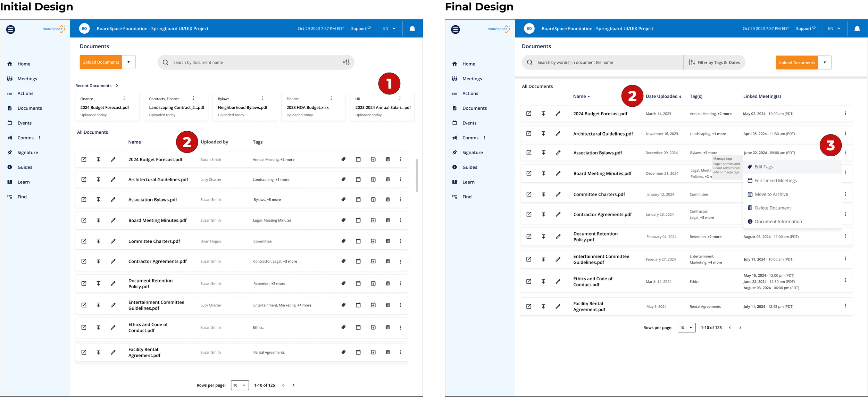The height and width of the screenshot is (397, 868).
Task: Expand Recent Documents chevron in Initial Design
Action: [117, 85]
